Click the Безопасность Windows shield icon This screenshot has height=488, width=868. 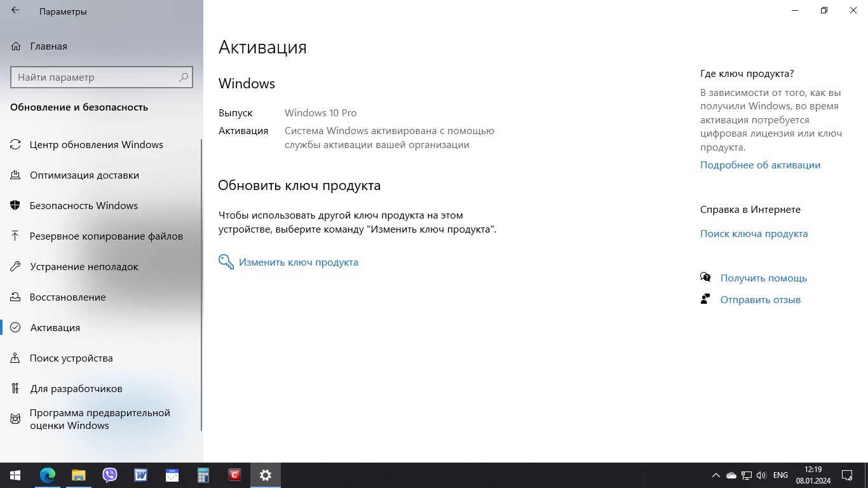[15, 206]
